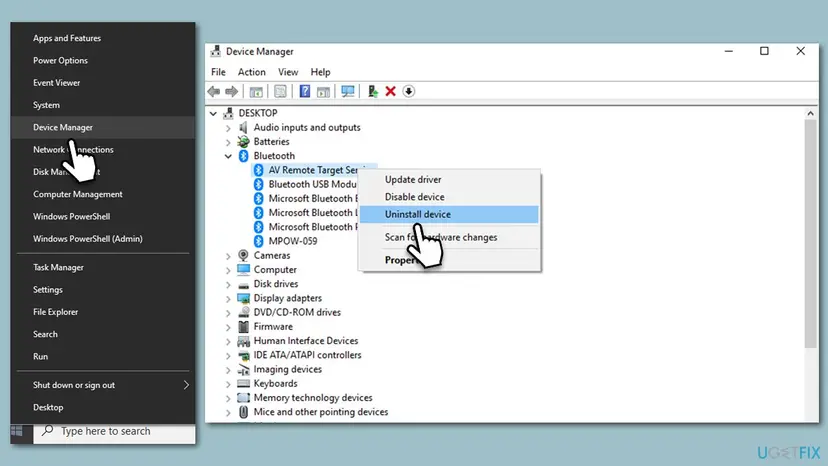Select the Cameras category icon
The width and height of the screenshot is (828, 466).
coord(243,255)
